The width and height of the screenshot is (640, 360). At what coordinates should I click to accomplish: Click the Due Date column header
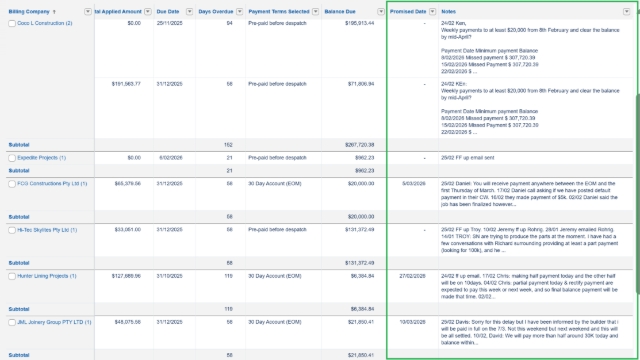pos(168,11)
